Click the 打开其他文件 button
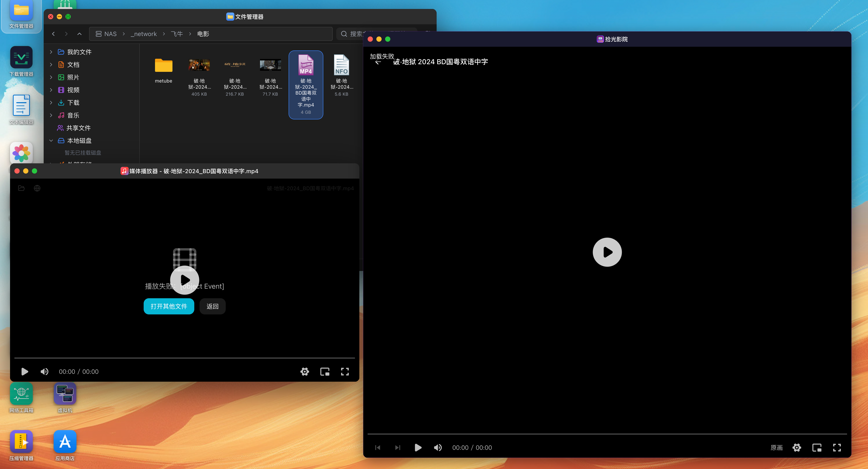Viewport: 868px width, 469px height. [169, 306]
